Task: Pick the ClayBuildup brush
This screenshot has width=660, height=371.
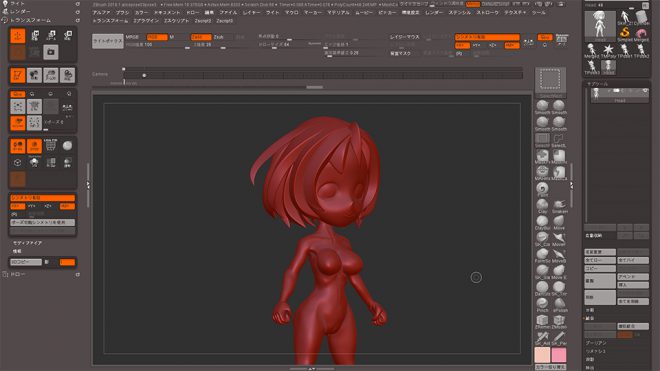Action: point(542,222)
